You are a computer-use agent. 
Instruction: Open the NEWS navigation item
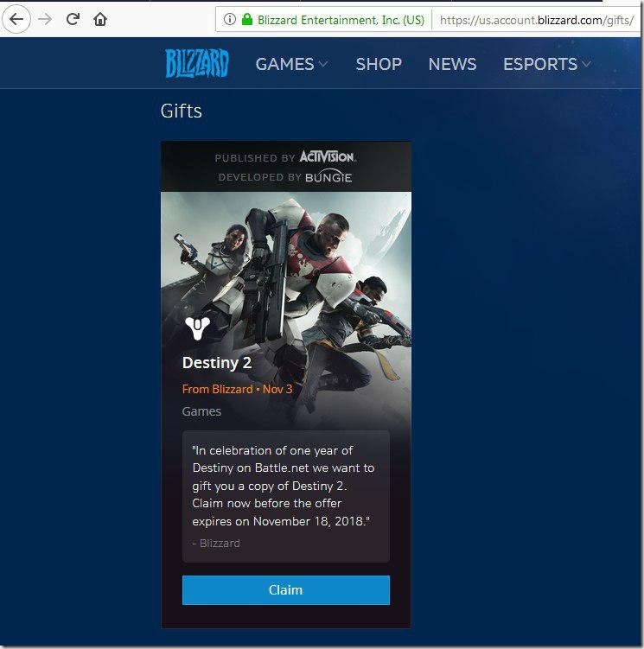(452, 64)
